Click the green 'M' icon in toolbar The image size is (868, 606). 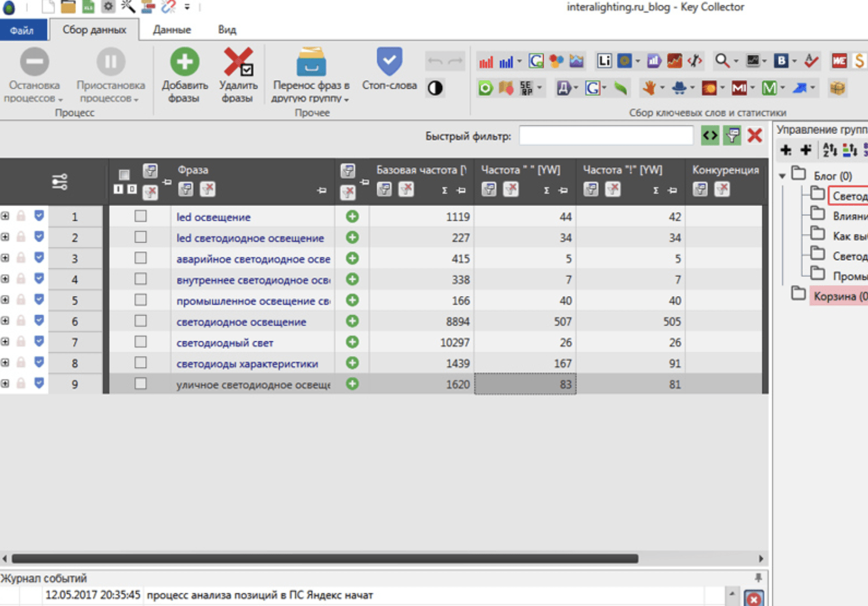(x=769, y=88)
